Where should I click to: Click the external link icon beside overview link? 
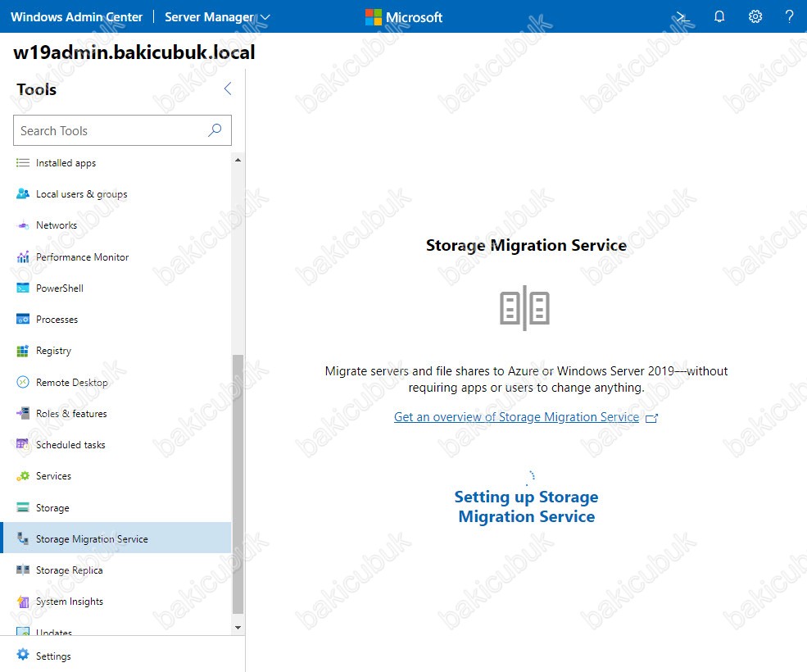coord(651,418)
